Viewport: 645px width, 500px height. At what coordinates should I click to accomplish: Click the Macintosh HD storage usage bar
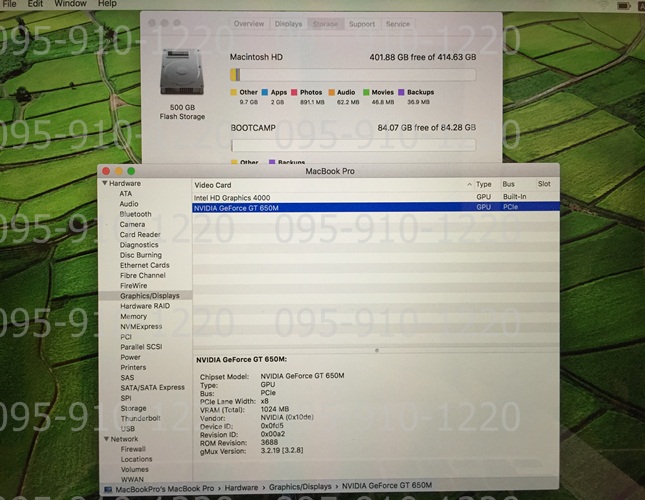[352, 74]
